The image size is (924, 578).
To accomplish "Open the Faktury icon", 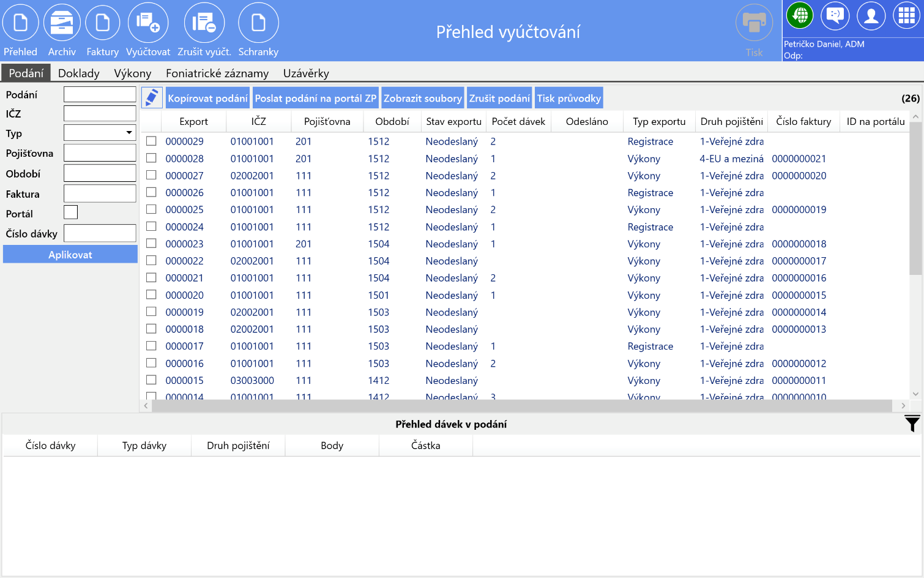I will (102, 23).
